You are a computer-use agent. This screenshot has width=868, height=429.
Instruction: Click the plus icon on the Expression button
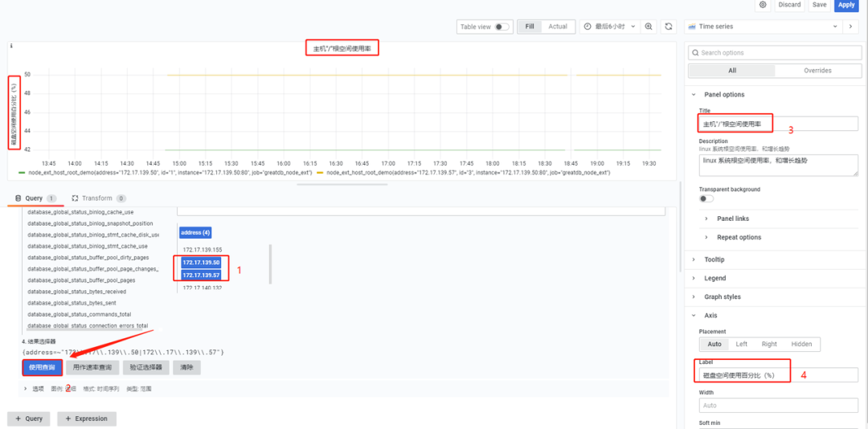[x=68, y=419]
